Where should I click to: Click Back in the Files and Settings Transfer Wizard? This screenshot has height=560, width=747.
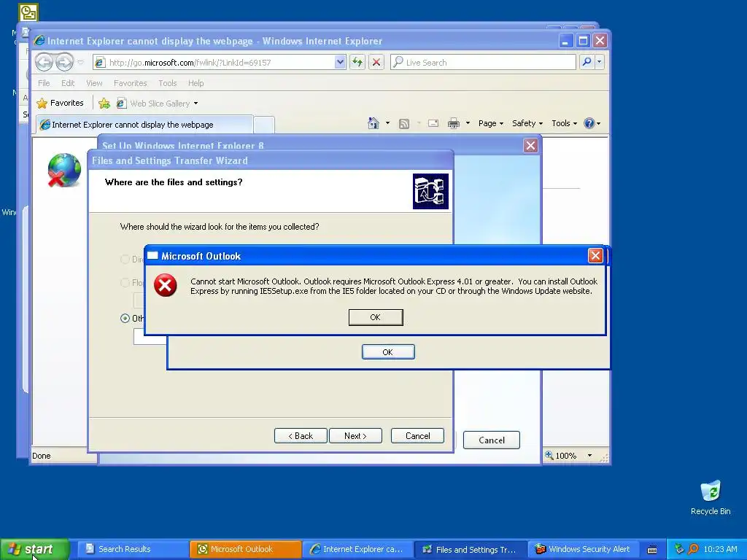pyautogui.click(x=301, y=436)
